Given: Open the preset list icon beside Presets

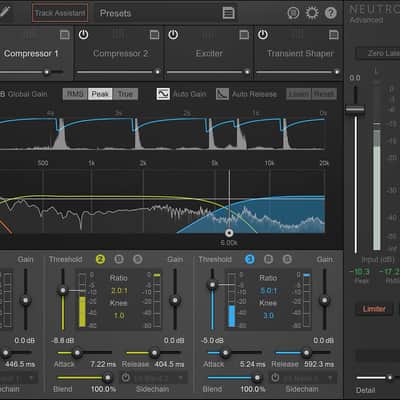Looking at the screenshot, I should [x=229, y=13].
